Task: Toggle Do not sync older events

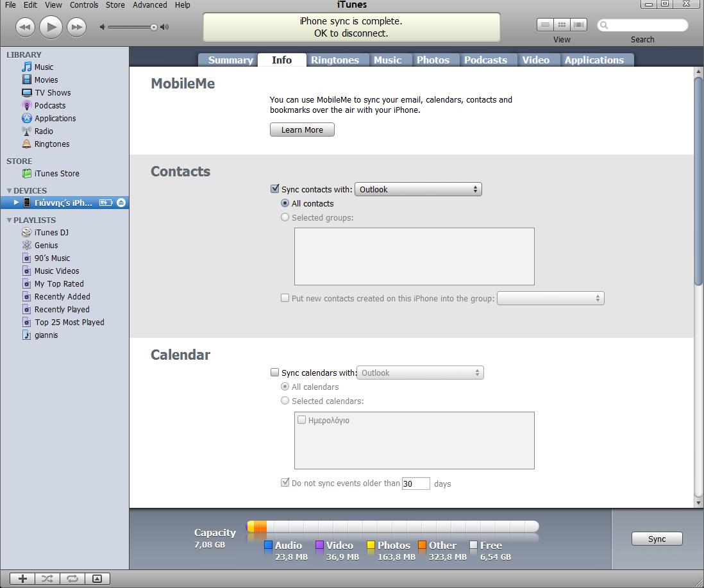Action: tap(285, 482)
